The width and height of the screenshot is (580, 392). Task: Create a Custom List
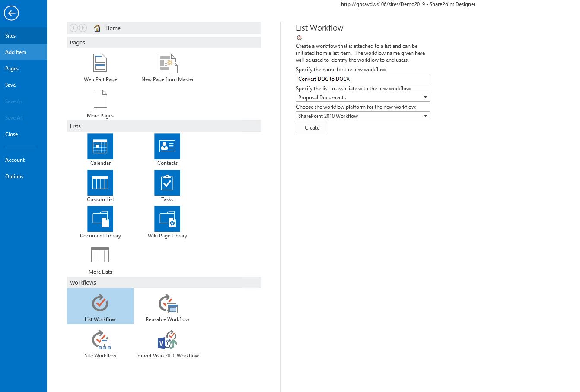pyautogui.click(x=100, y=183)
